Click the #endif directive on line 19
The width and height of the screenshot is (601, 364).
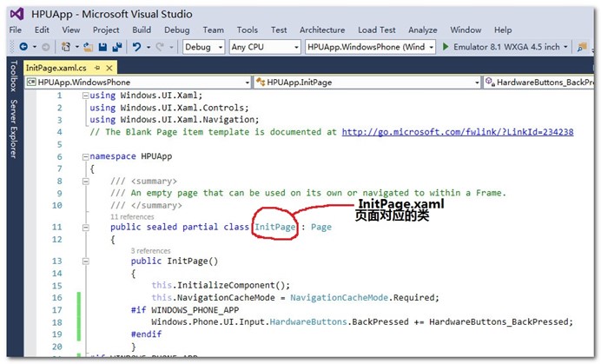pyautogui.click(x=146, y=334)
